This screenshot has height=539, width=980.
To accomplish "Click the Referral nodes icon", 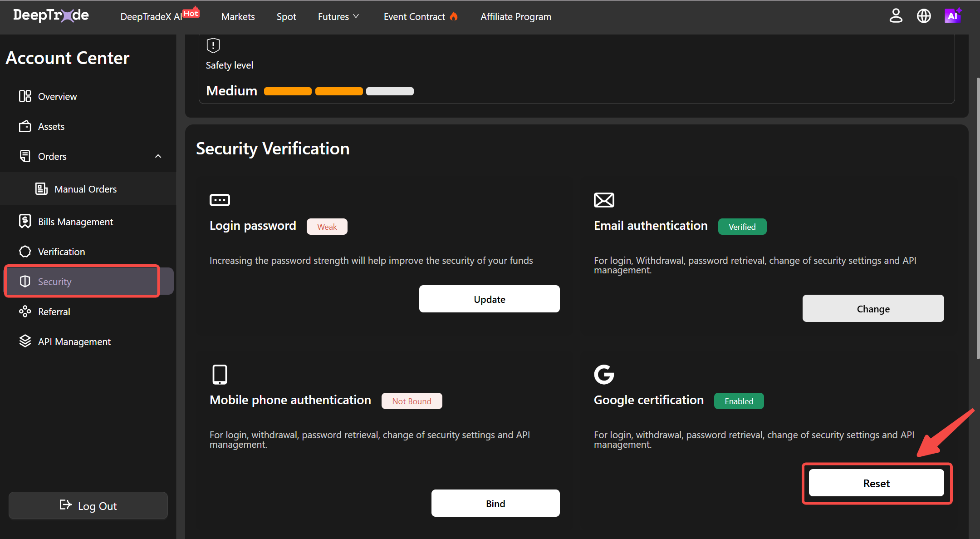I will click(x=25, y=312).
